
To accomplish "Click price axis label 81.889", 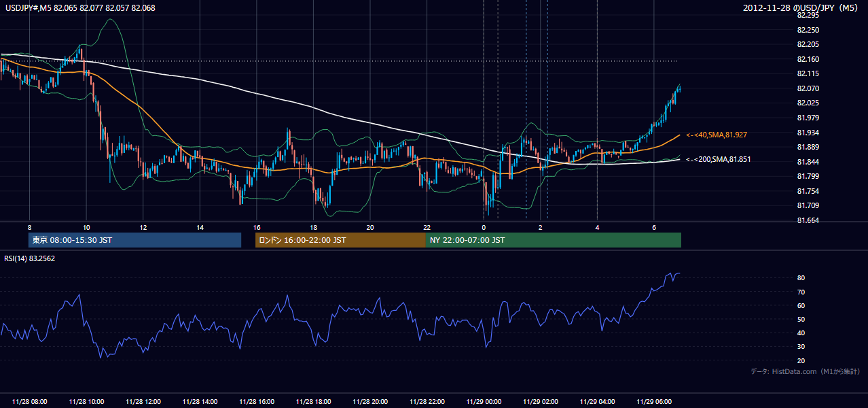I will coord(807,147).
